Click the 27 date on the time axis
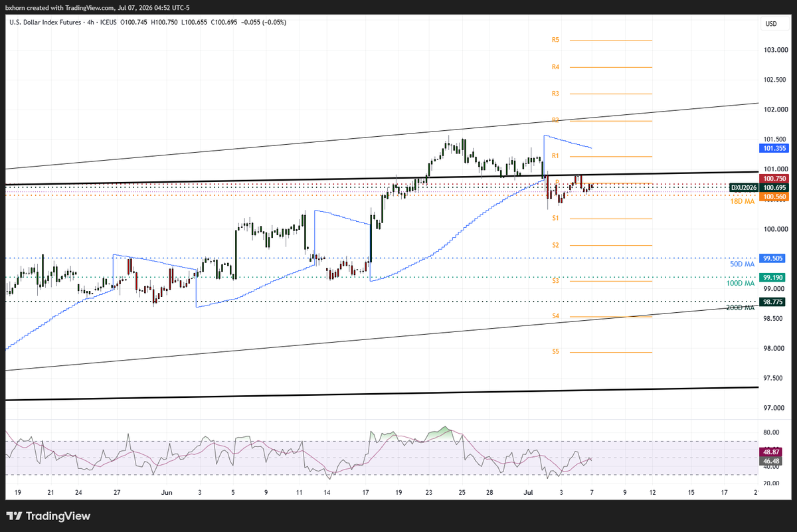Image resolution: width=797 pixels, height=532 pixels. [117, 493]
